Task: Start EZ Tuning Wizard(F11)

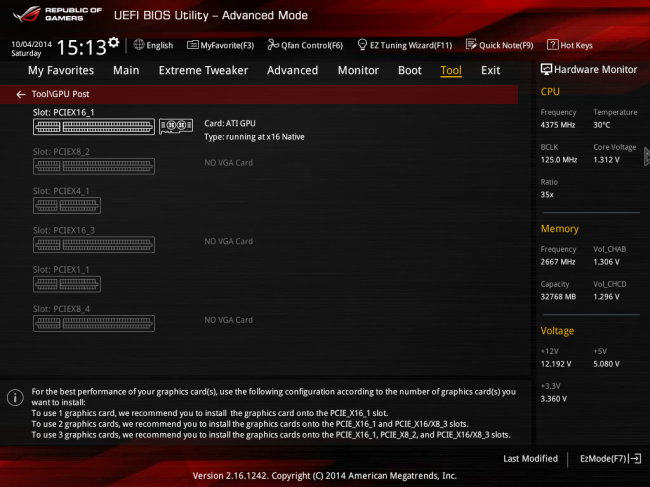Action: tap(404, 45)
